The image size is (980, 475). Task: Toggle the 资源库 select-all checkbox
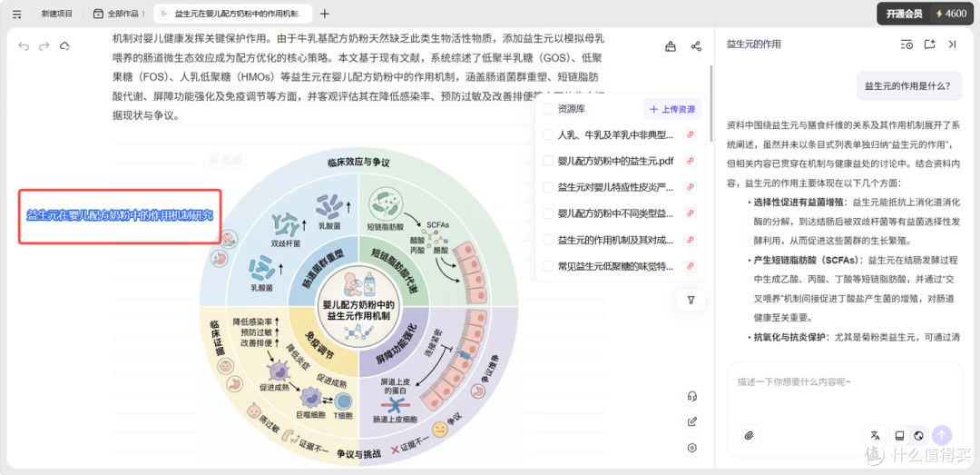coord(548,109)
